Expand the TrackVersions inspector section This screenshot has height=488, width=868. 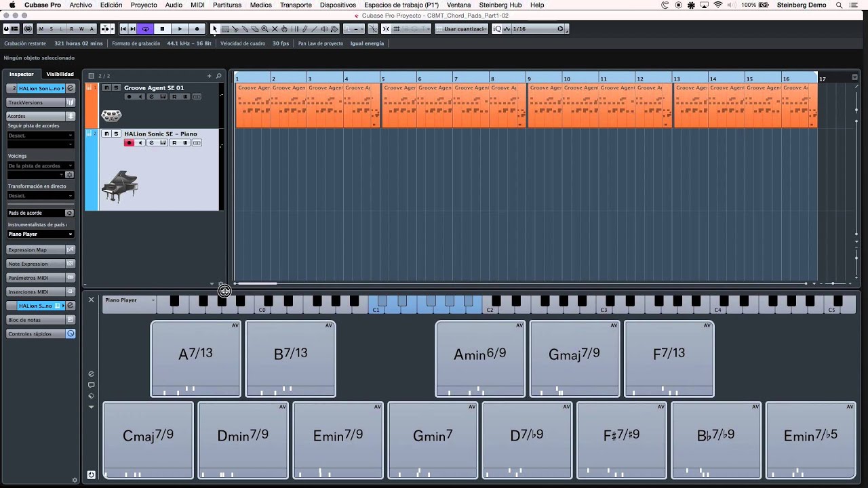[41, 102]
